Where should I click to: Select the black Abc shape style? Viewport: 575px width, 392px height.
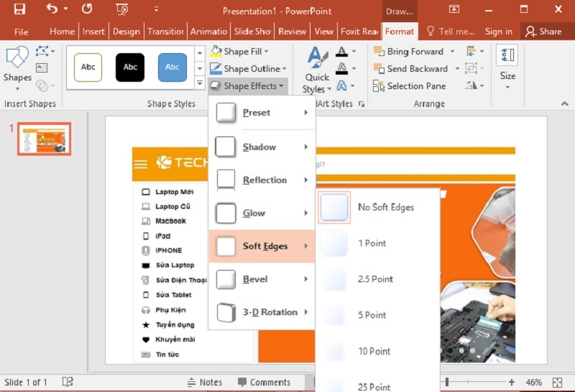pyautogui.click(x=130, y=67)
